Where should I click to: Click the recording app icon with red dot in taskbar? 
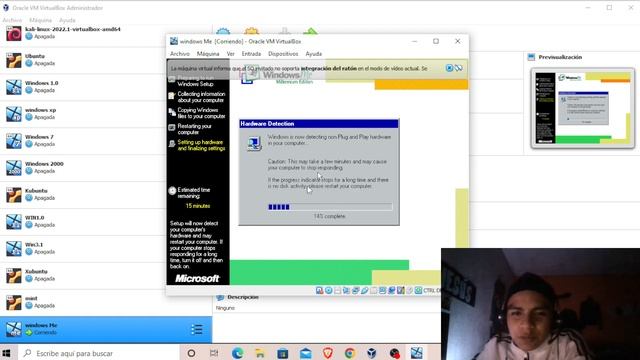click(x=394, y=353)
